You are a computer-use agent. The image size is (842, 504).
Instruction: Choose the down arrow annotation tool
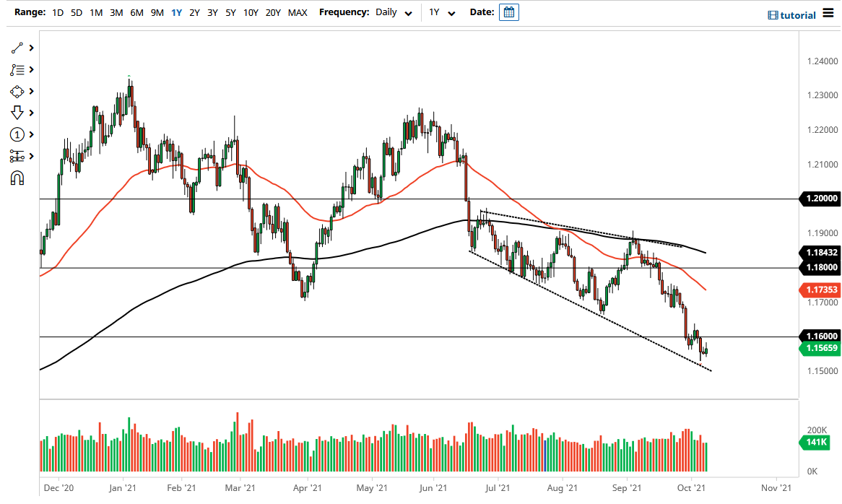pyautogui.click(x=17, y=113)
